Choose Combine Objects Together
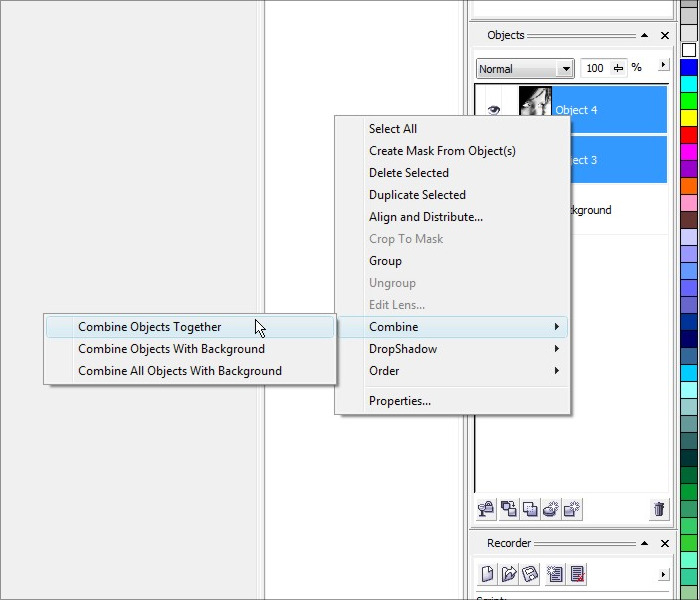 coord(150,327)
